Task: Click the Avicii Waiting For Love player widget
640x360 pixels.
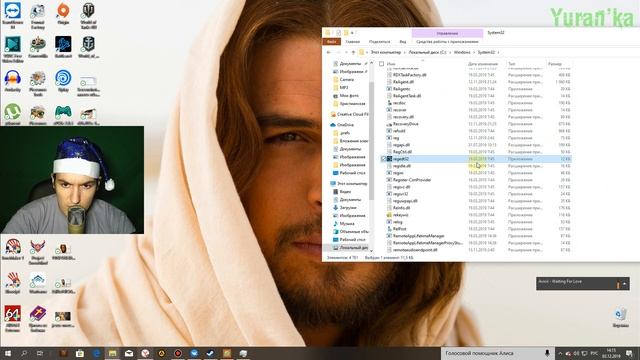Action: pyautogui.click(x=582, y=284)
